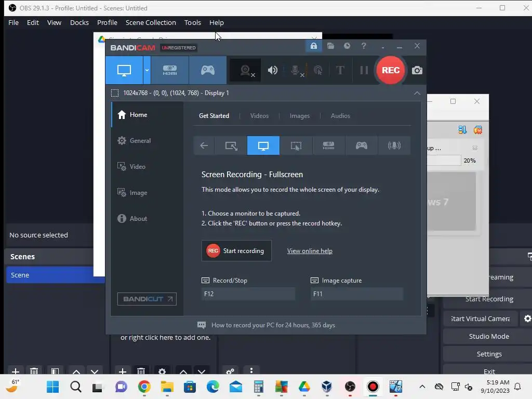Screen dimensions: 532x399
Task: Toggle the speaker sound icon in Bandicam
Action: (x=272, y=70)
